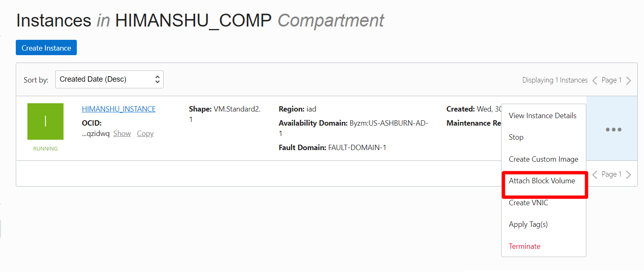The width and height of the screenshot is (644, 272).
Task: Go to previous page arrow at top
Action: pos(595,80)
